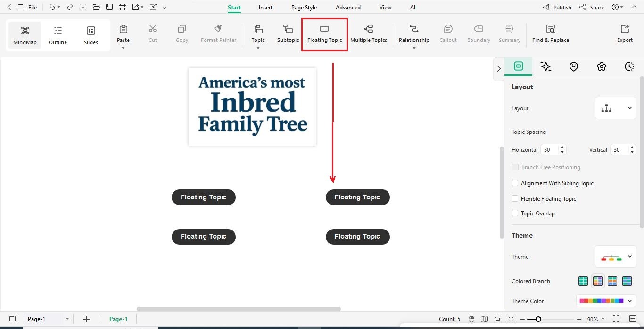Viewport: 644px width, 329px height.
Task: Expand the Topic options arrow
Action: tap(258, 48)
